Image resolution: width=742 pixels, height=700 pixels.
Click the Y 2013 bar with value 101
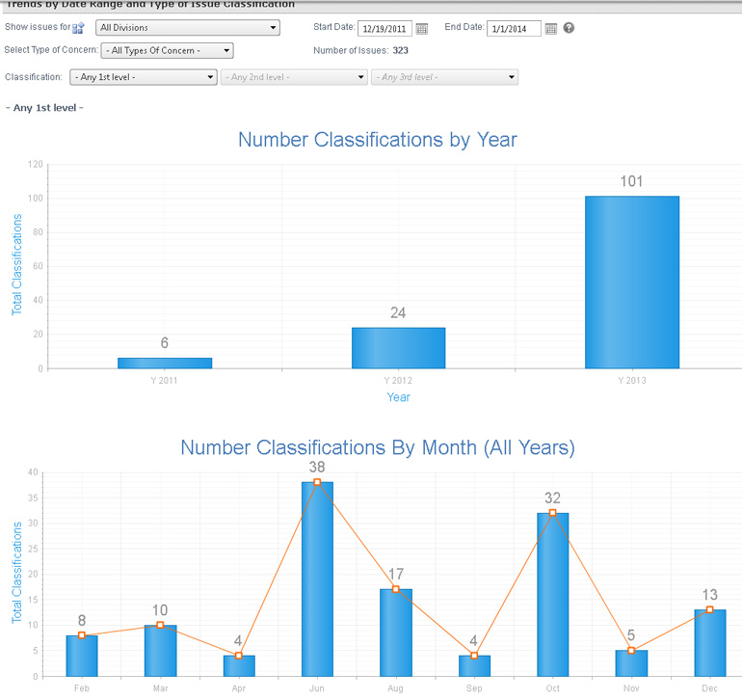pos(632,283)
